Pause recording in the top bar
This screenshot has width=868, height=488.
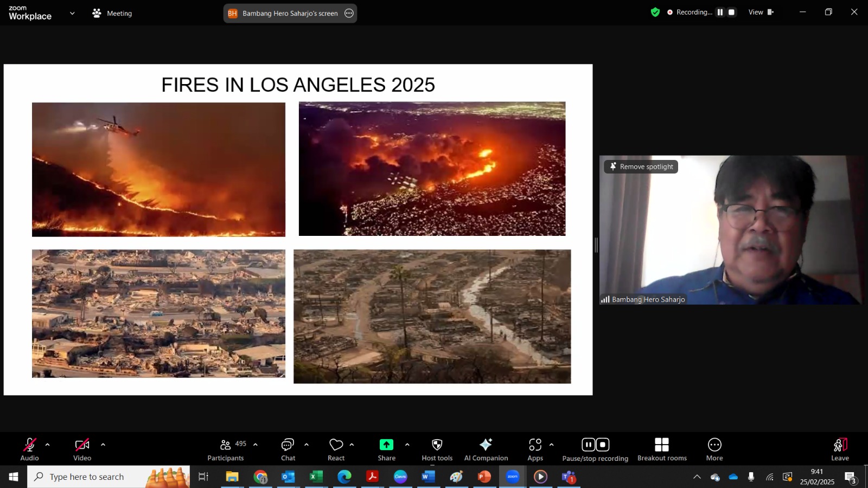pos(720,12)
